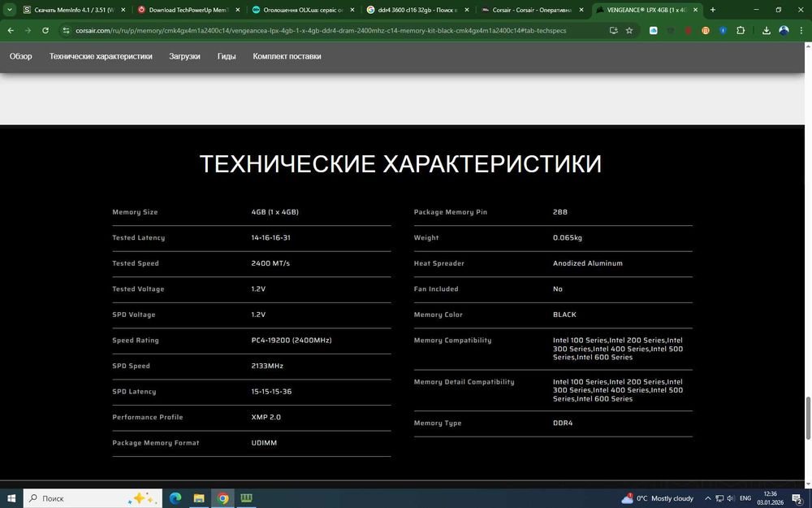
Task: Select the 'PC4-19200 (2400MHz)' speed rating
Action: 292,340
